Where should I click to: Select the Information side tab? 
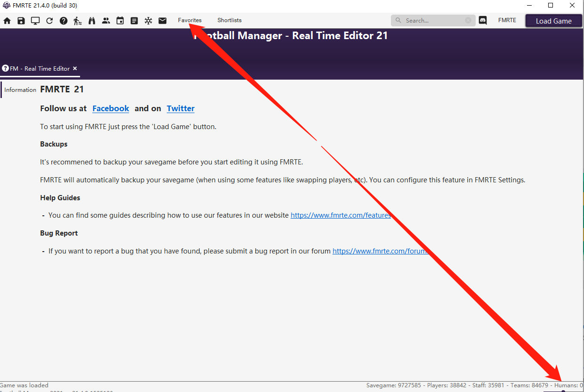[x=20, y=90]
